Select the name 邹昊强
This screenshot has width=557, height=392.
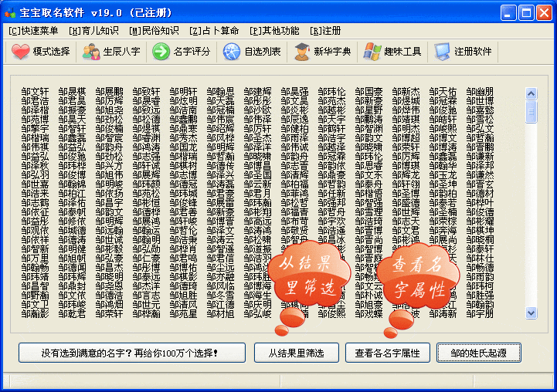click(x=294, y=92)
